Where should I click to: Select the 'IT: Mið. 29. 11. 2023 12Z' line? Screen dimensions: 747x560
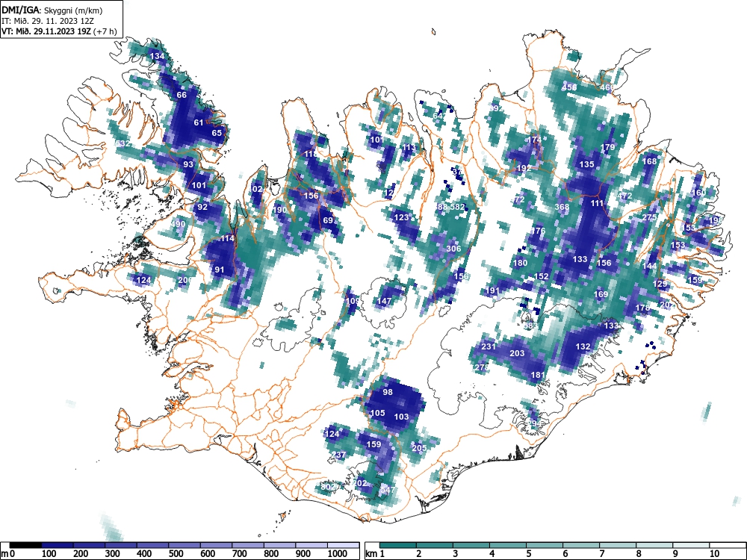point(48,21)
